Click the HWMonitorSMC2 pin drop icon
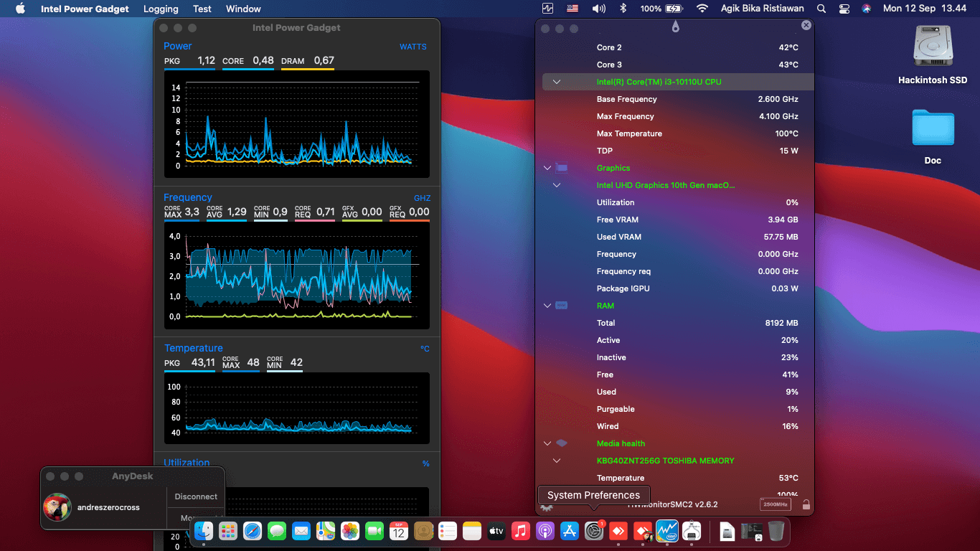This screenshot has width=980, height=551. [x=675, y=27]
